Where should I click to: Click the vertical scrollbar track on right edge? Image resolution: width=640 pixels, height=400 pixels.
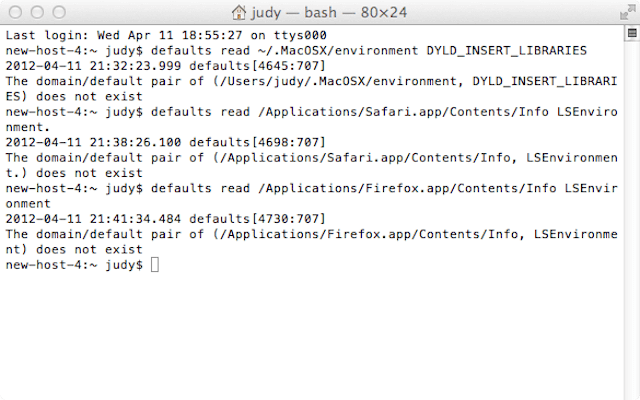(632, 220)
